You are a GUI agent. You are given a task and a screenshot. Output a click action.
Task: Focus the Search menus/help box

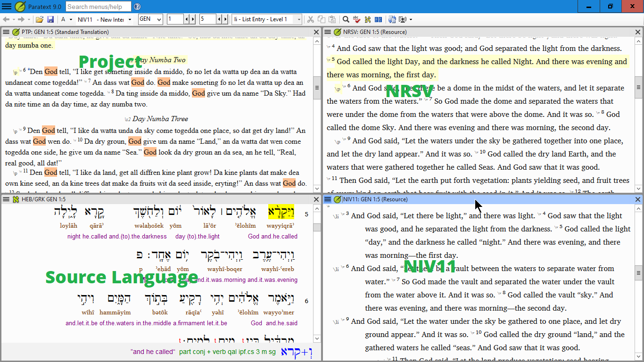pos(98,7)
